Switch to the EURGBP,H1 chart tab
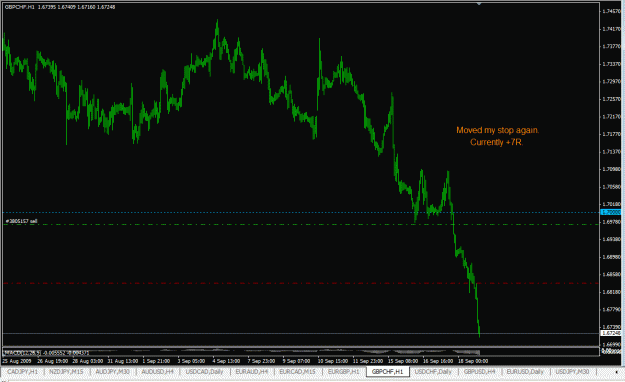625x382 pixels. [344, 372]
